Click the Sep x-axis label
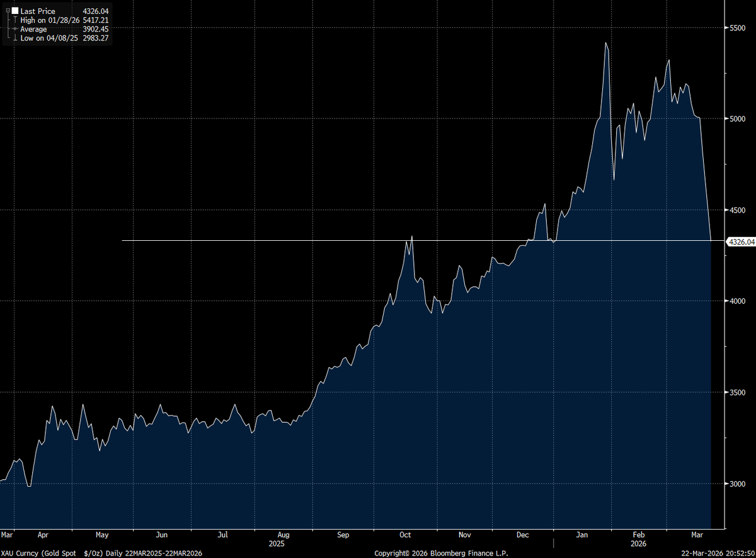The image size is (756, 558). [343, 535]
